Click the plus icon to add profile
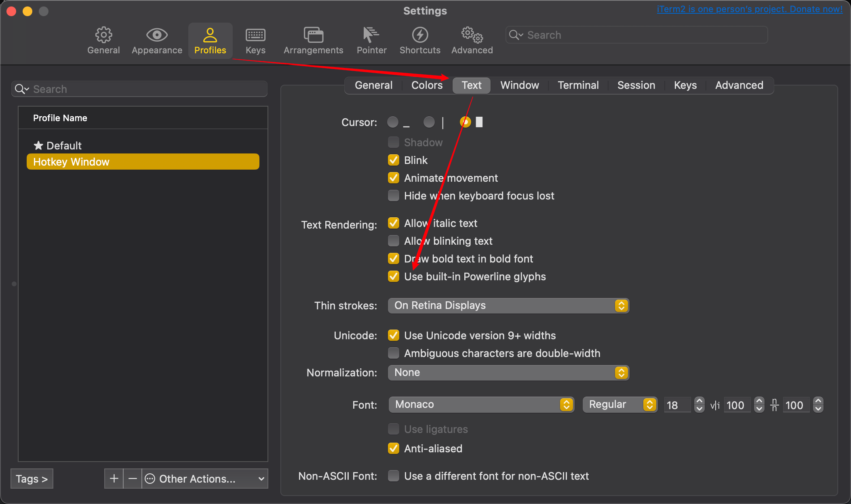This screenshot has width=851, height=504. 114,479
